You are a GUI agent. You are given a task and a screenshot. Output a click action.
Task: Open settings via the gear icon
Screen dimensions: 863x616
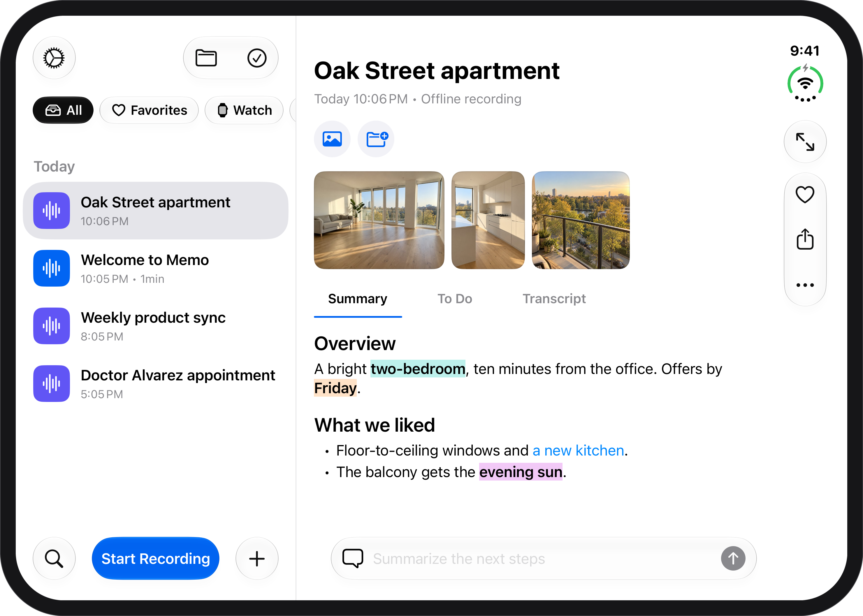tap(54, 58)
